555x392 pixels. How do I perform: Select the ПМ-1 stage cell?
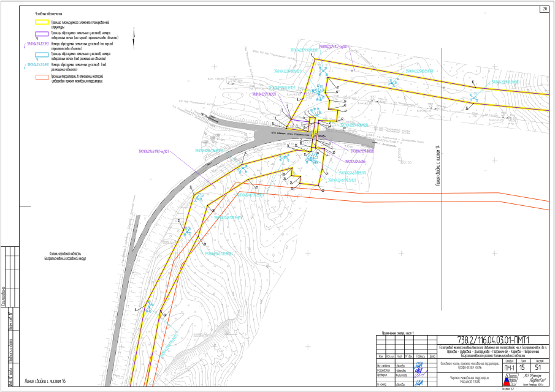tap(509, 367)
